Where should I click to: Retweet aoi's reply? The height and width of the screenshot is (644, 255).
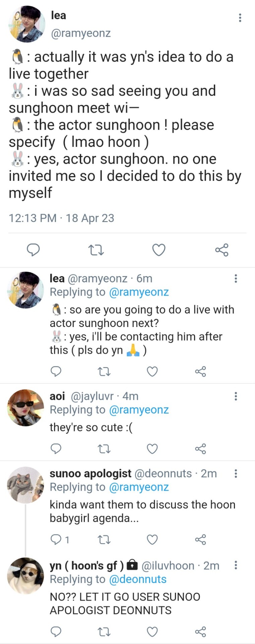point(104,449)
